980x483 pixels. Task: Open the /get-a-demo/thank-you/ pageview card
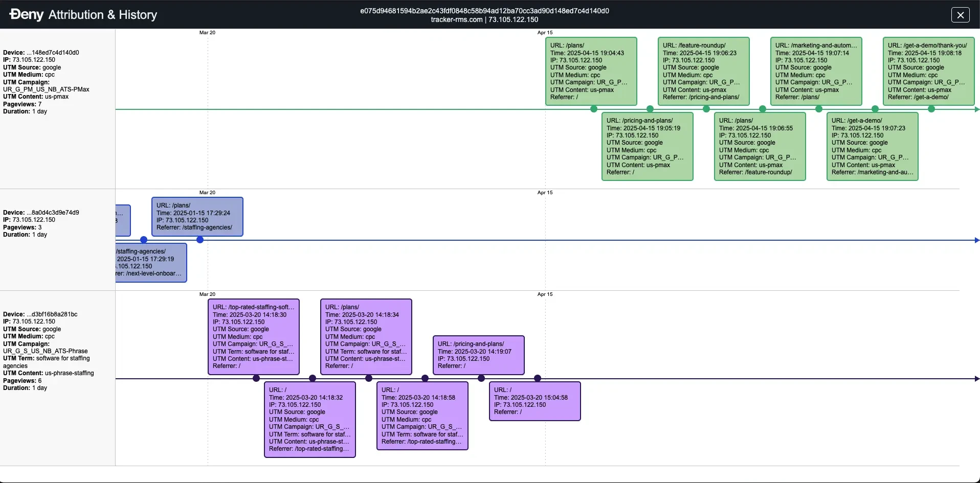pos(929,71)
